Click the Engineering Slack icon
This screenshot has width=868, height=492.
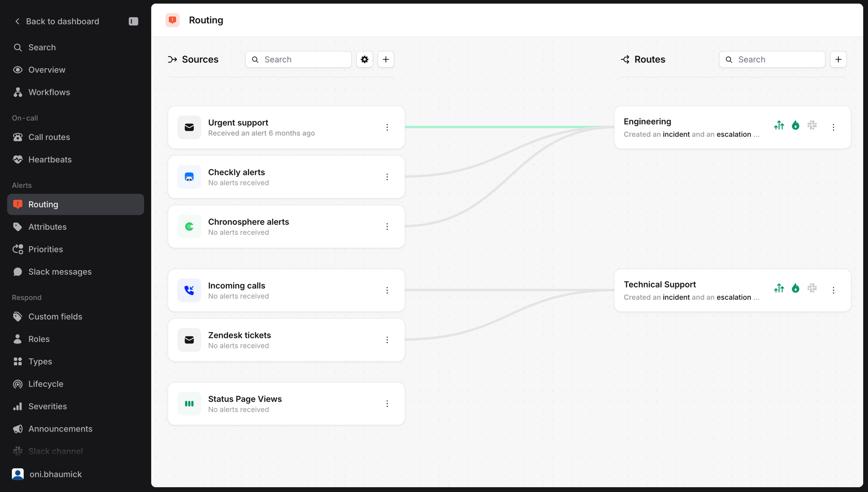[x=812, y=125]
